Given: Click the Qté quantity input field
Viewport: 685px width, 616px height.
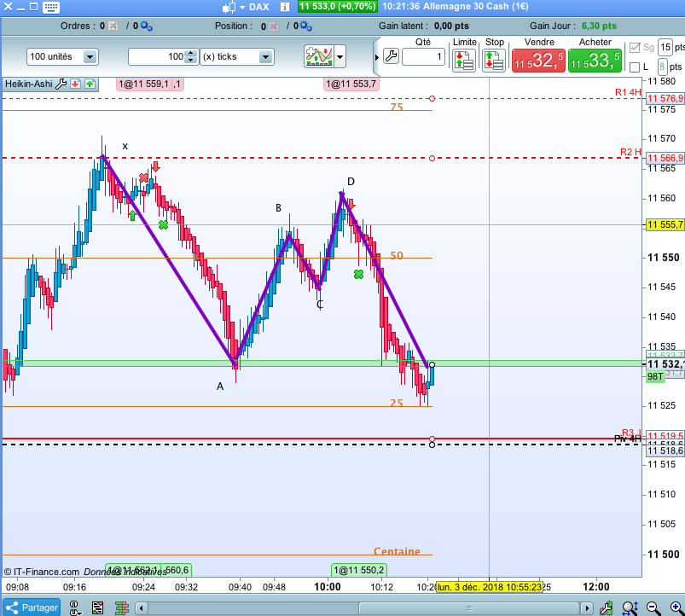Looking at the screenshot, I should coord(423,57).
